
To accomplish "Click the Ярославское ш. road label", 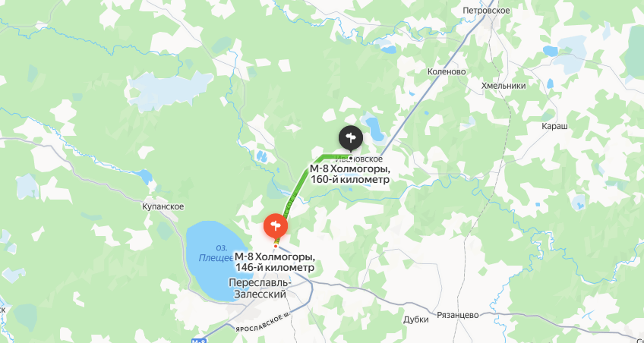I will click(263, 323).
